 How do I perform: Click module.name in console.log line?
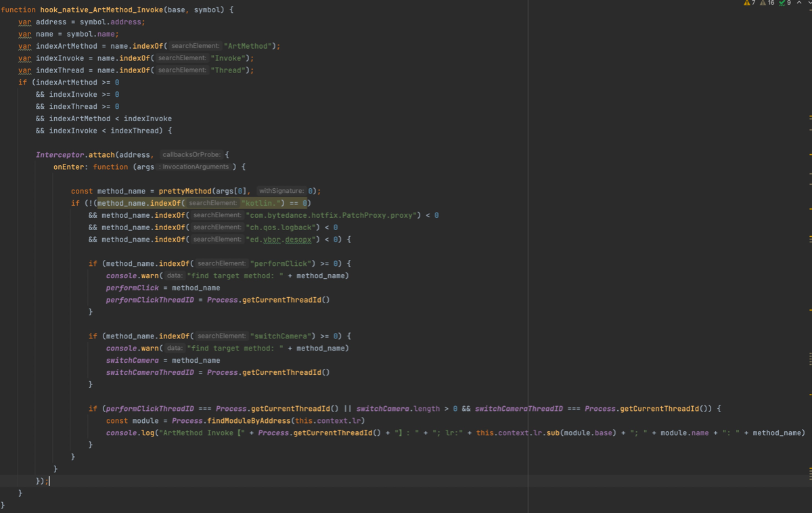pos(685,433)
